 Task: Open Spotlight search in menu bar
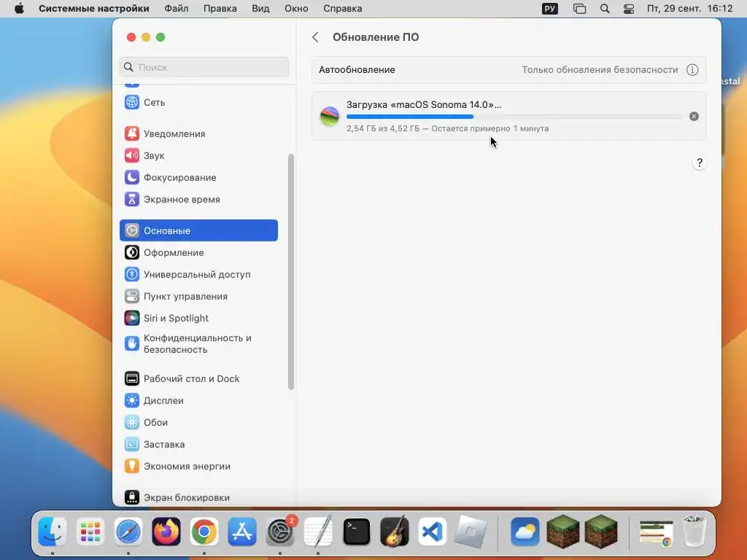tap(605, 9)
